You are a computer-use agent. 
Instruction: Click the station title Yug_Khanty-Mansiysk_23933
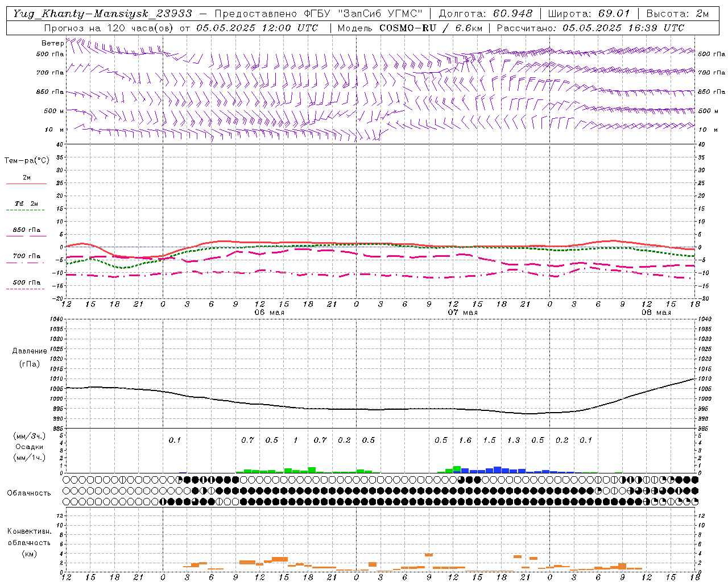pyautogui.click(x=102, y=14)
